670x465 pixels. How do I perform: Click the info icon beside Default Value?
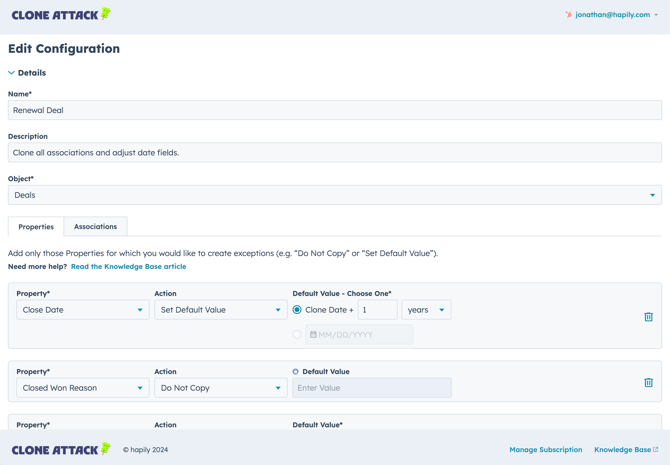pyautogui.click(x=296, y=372)
